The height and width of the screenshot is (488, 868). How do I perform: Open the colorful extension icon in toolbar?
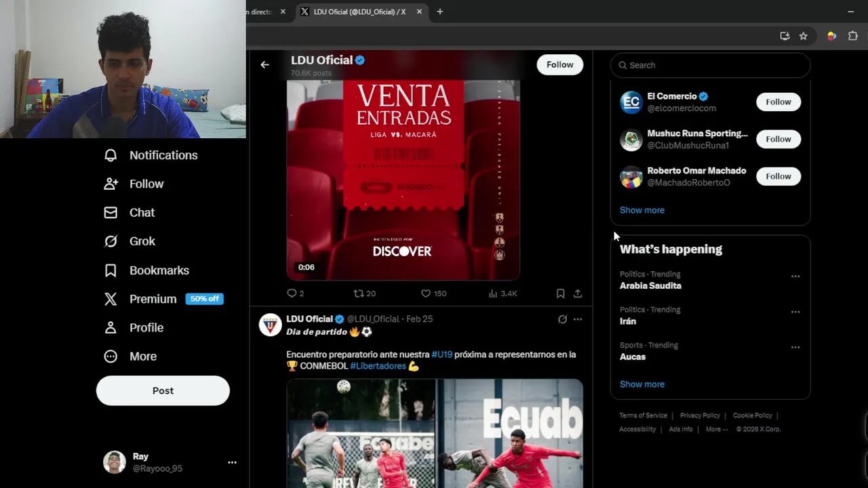[831, 36]
